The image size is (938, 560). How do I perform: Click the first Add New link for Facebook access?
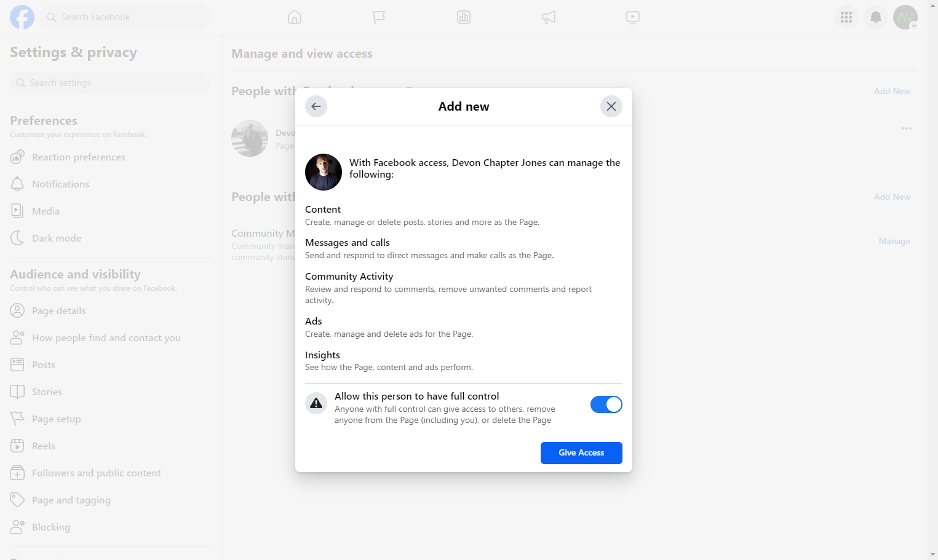892,91
